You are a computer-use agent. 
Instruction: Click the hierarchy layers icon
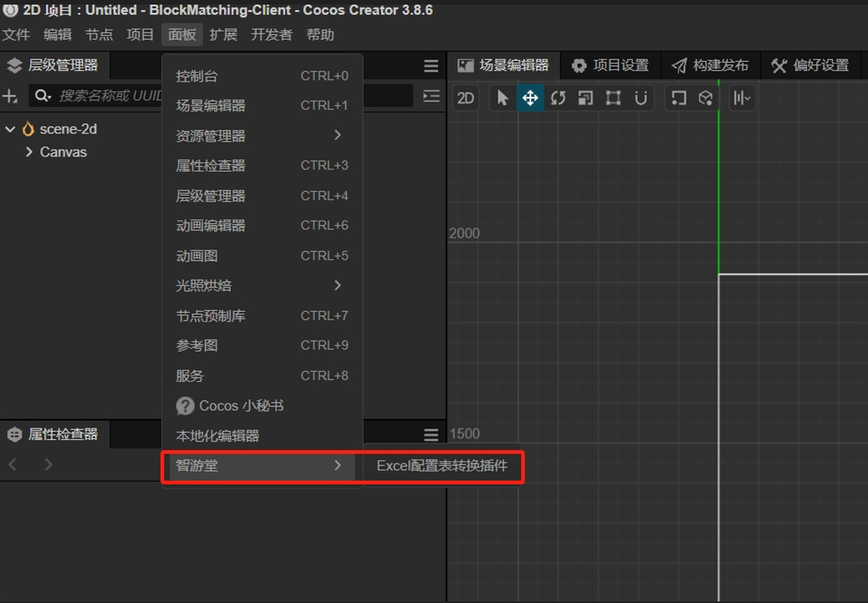[14, 66]
